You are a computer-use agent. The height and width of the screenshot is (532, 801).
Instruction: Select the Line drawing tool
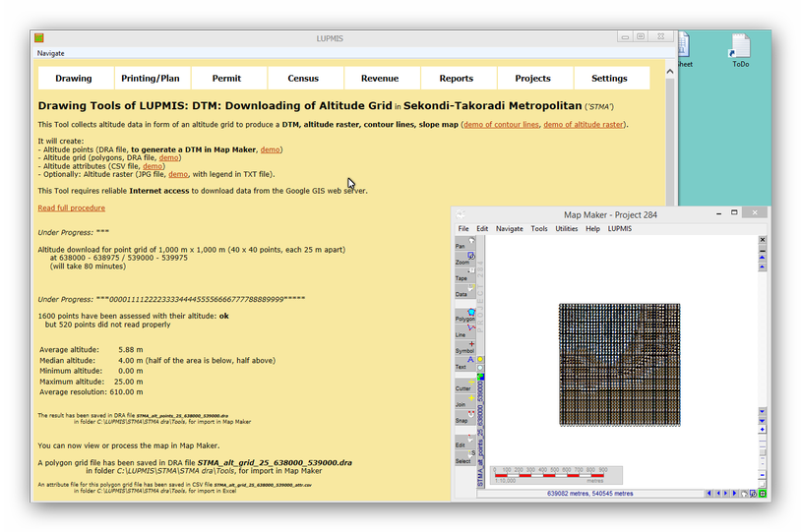click(x=464, y=331)
